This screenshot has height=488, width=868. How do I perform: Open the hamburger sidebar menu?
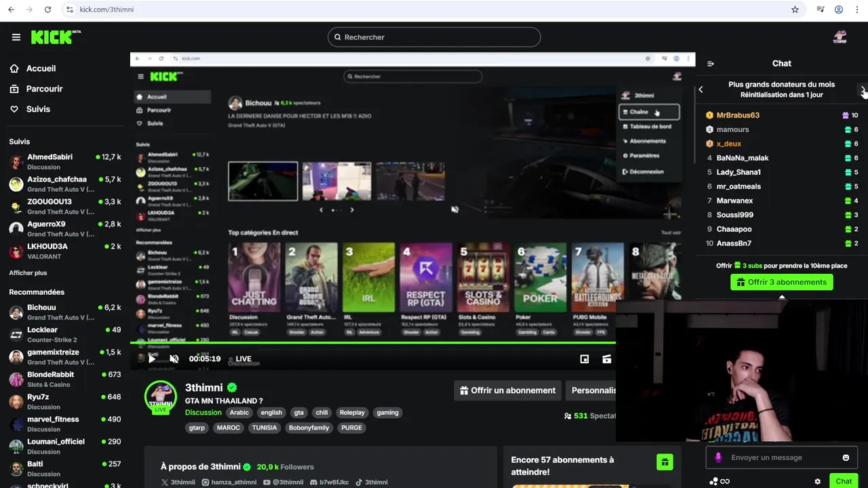point(16,37)
